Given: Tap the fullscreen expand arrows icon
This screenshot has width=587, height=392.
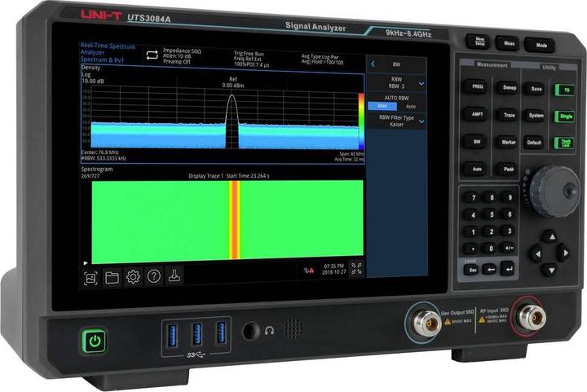Looking at the screenshot, I should 356,268.
